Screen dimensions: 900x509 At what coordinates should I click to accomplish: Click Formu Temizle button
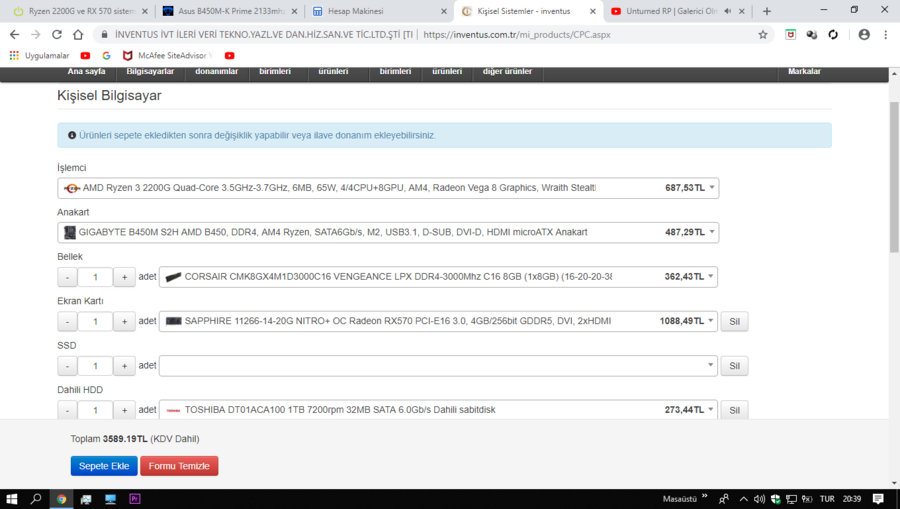pyautogui.click(x=179, y=466)
